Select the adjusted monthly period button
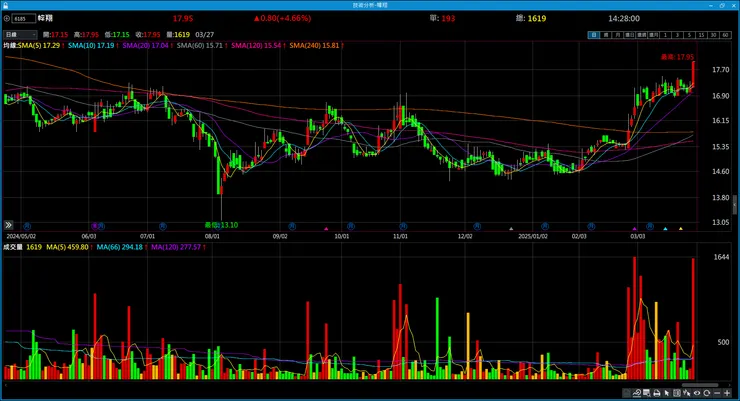 653,35
